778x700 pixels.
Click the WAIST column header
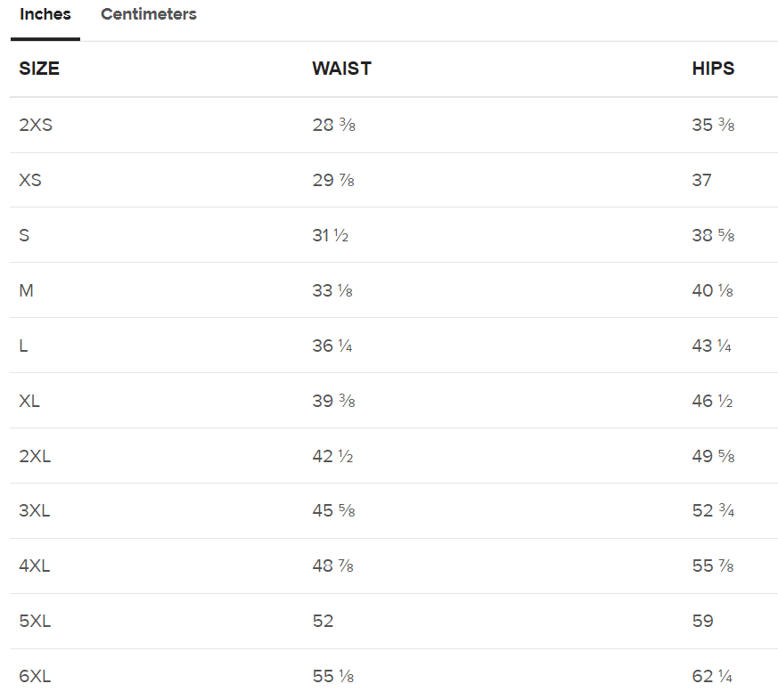point(341,69)
